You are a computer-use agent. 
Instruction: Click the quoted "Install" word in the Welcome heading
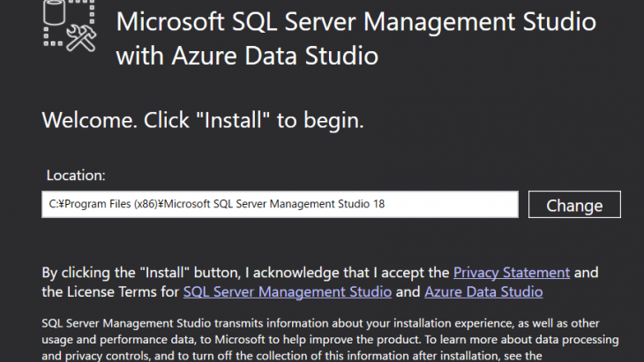pos(236,120)
